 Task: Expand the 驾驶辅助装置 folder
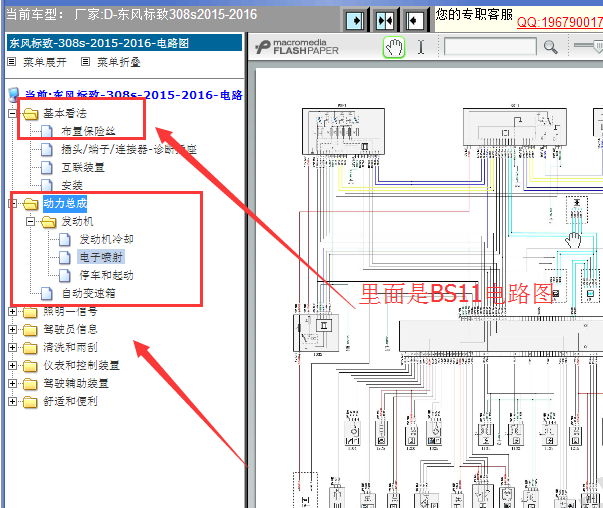click(12, 383)
